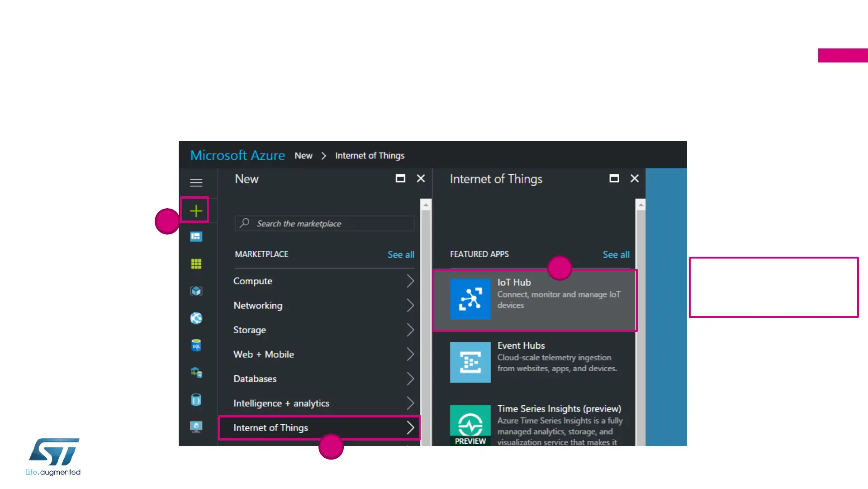Click the Internet of Things blade scroll-up arrow

click(x=640, y=205)
